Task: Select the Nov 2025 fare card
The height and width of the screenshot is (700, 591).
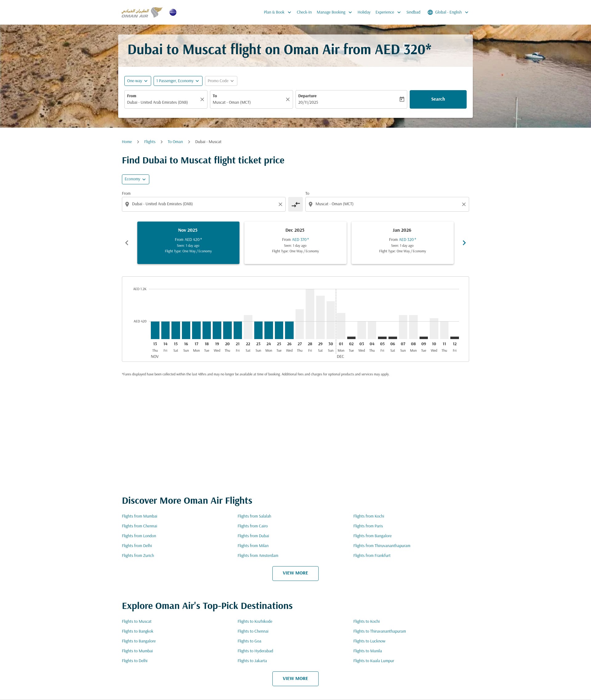Action: click(188, 243)
